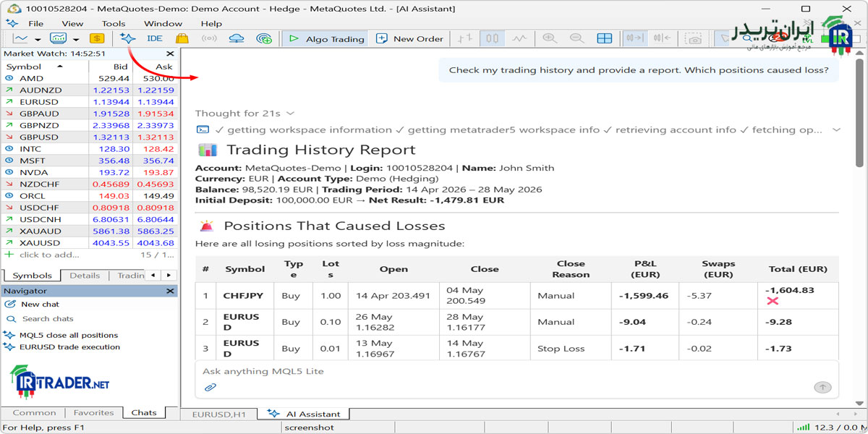Launch the IDE MetaEditor button
This screenshot has height=434, width=868.
coord(155,38)
